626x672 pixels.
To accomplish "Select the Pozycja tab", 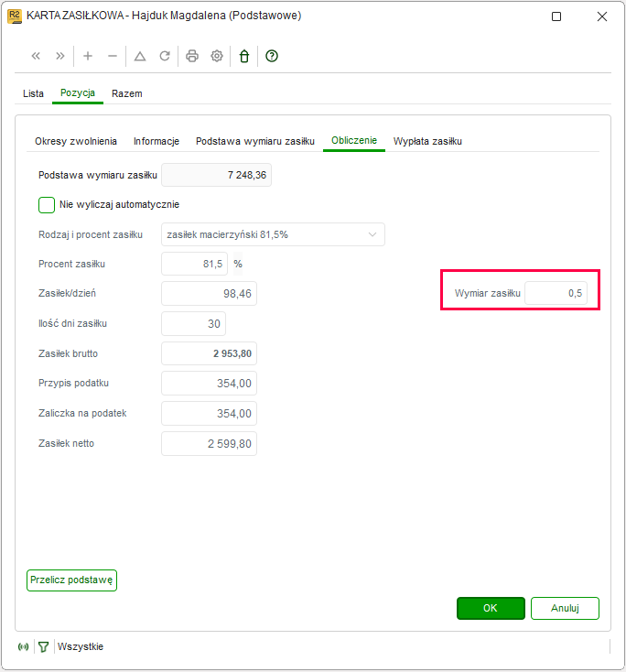I will tap(78, 93).
